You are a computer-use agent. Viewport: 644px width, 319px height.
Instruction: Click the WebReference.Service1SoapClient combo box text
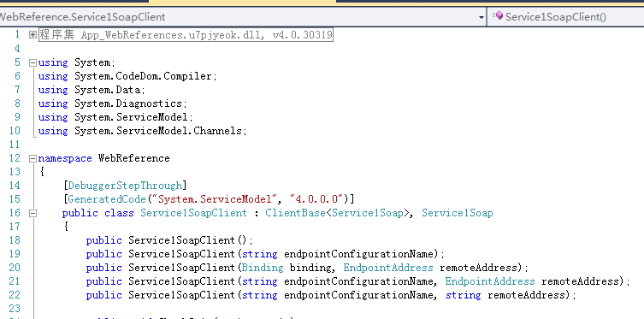coord(82,17)
